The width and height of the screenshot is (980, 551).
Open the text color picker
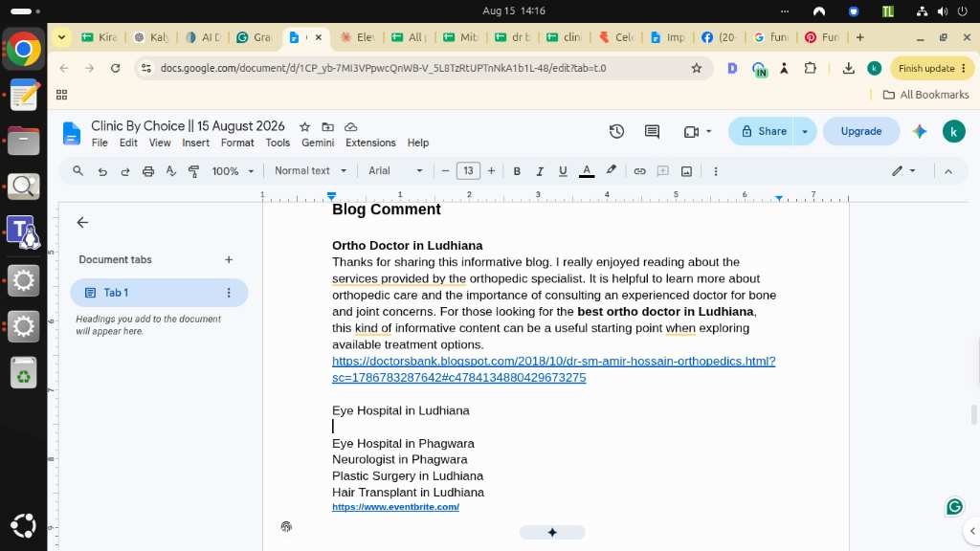tap(587, 171)
